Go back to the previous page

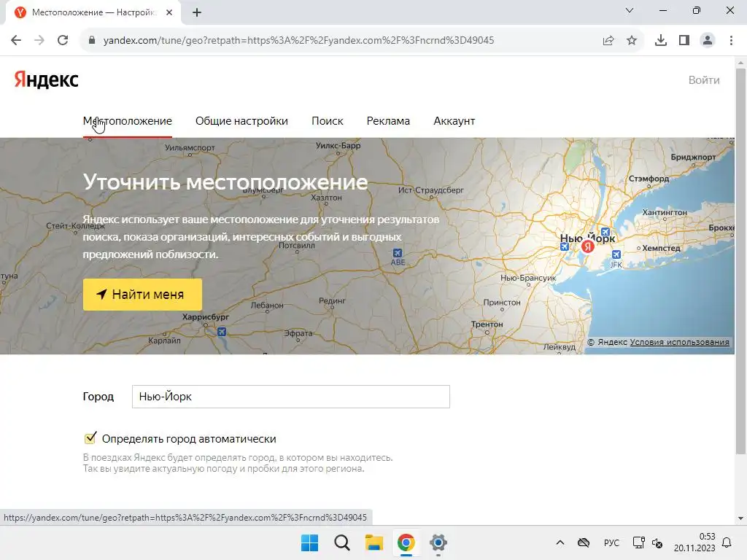[16, 40]
